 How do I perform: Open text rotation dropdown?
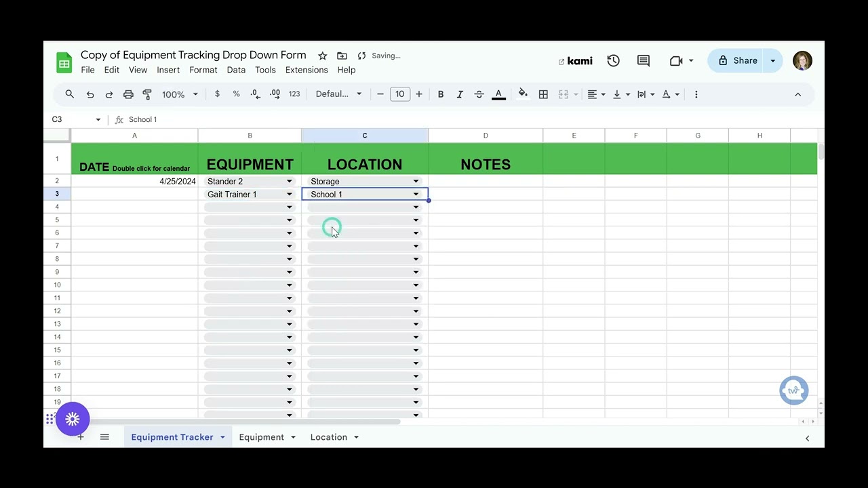(670, 94)
